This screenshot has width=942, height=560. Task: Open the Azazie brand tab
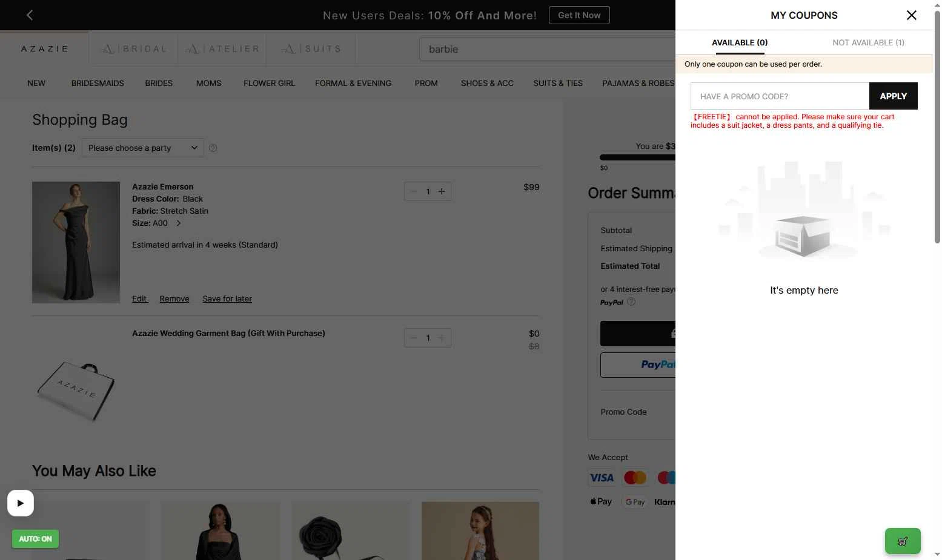click(44, 48)
